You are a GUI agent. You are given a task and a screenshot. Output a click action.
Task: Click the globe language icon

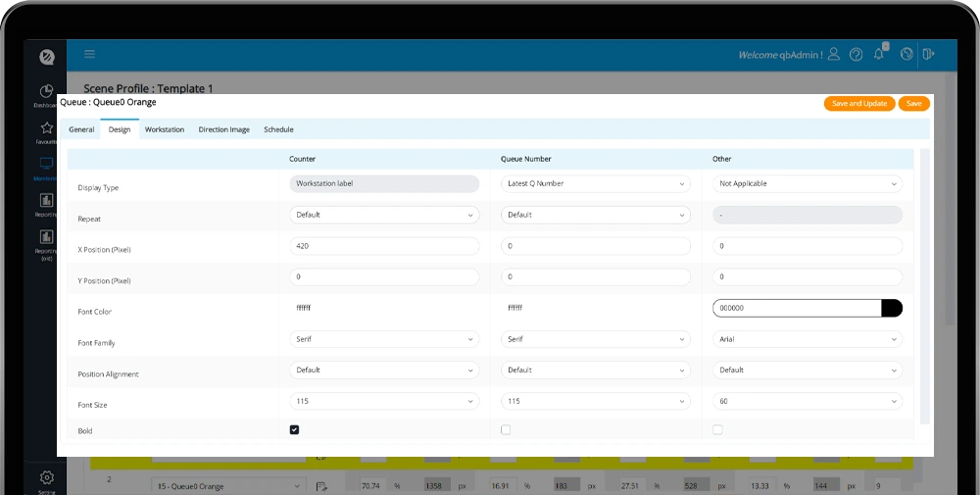coord(906,55)
